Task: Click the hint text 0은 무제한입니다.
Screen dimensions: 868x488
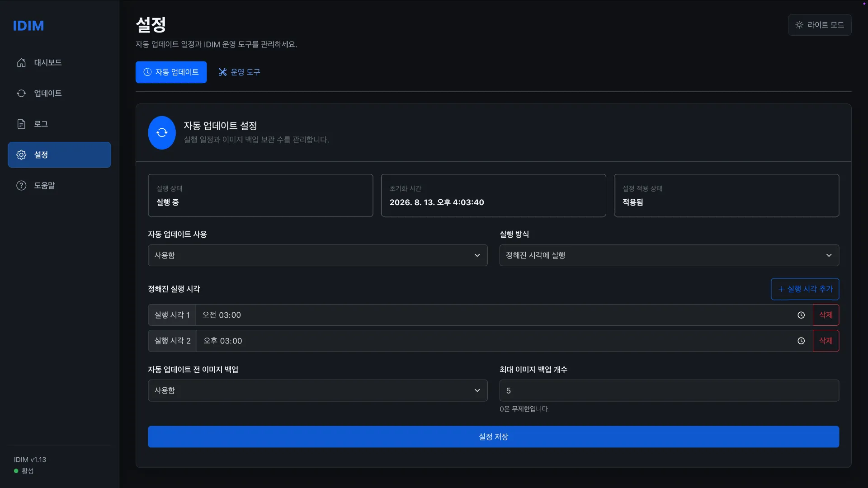Action: coord(524,409)
